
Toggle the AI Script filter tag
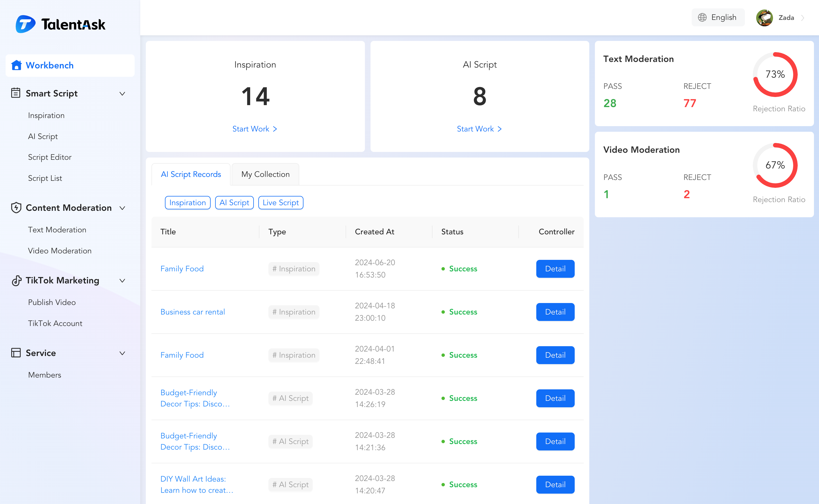click(234, 203)
